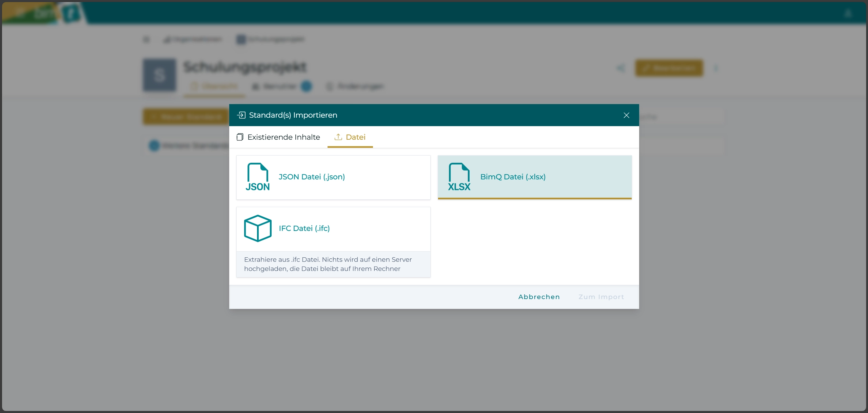Open the three-dot menu next to Bearbeiten

point(716,68)
